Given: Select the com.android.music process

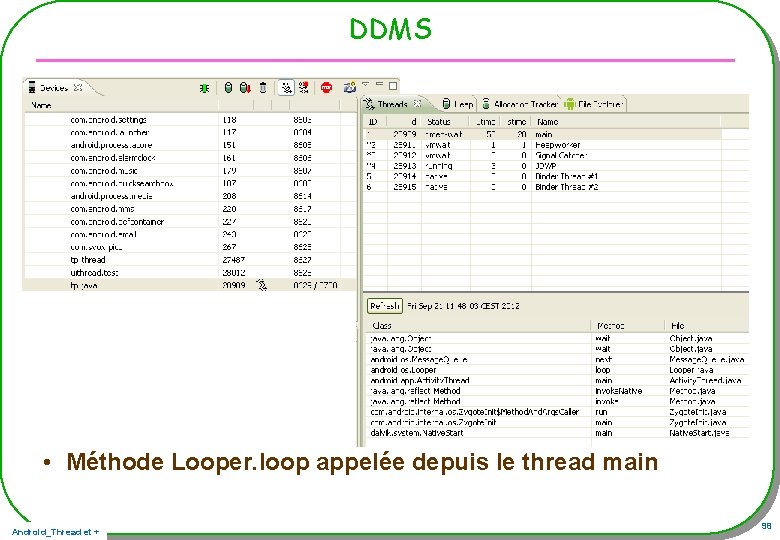Looking at the screenshot, I should point(190,171).
